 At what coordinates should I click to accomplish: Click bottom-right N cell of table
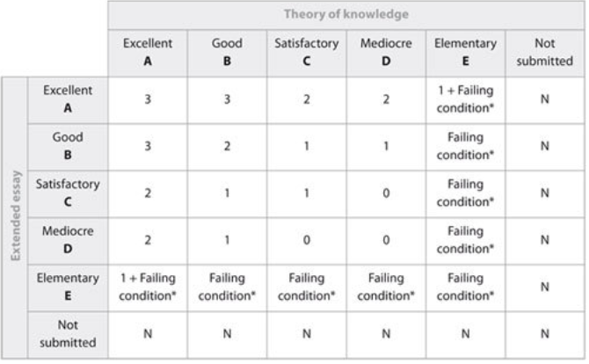click(545, 335)
